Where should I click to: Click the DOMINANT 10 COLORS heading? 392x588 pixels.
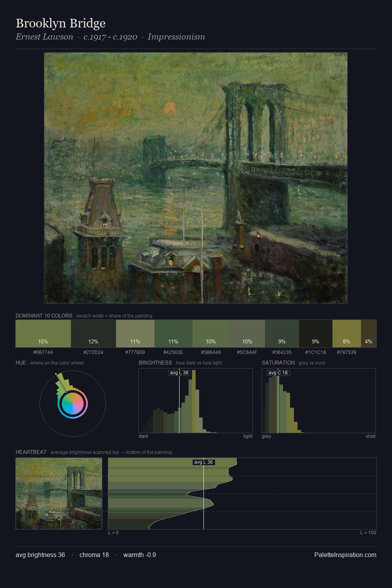coord(44,316)
